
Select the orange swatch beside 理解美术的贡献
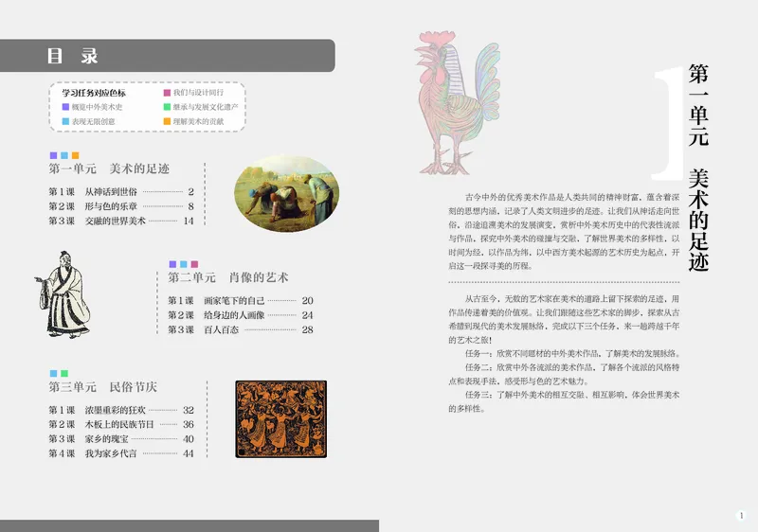tap(168, 122)
